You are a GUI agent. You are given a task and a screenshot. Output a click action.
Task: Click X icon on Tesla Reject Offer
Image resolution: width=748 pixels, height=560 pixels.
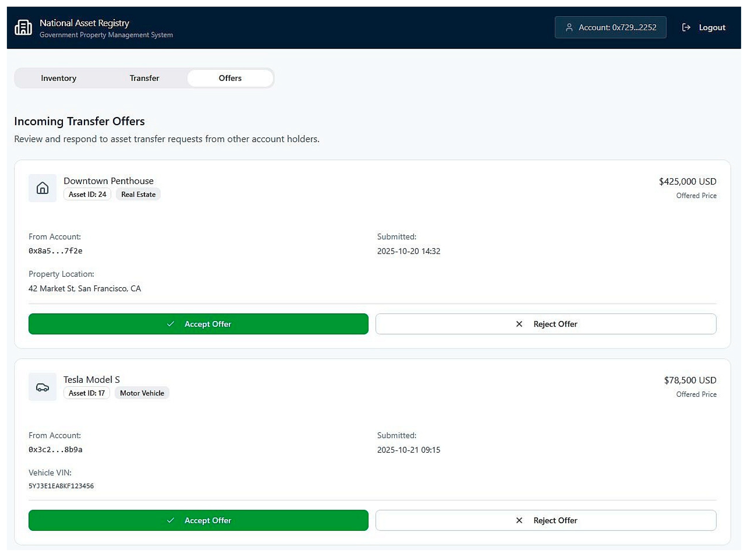[519, 520]
